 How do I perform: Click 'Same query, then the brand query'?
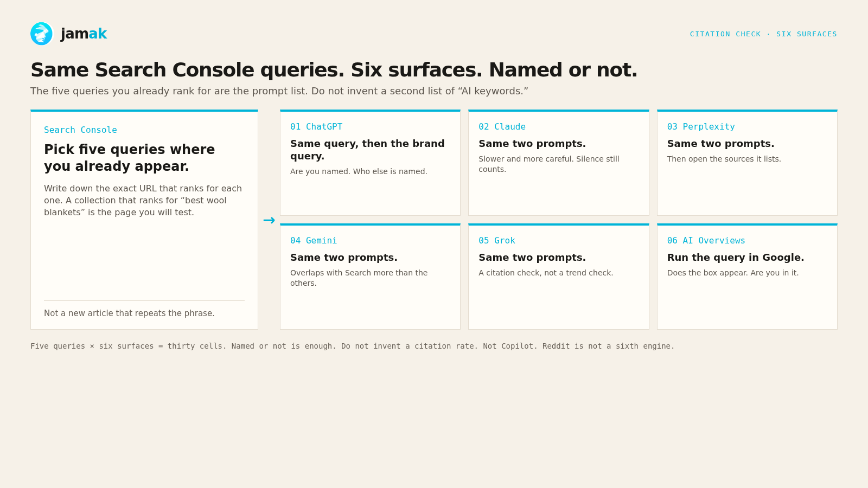pyautogui.click(x=367, y=150)
